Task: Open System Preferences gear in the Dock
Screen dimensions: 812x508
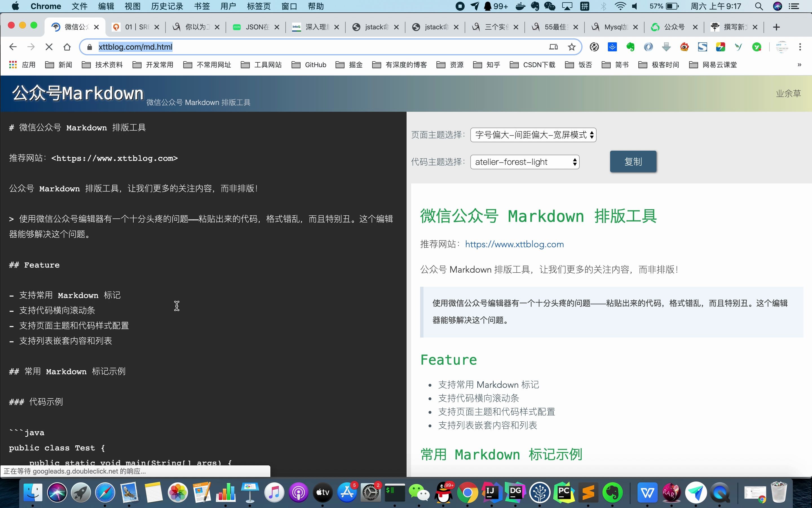Action: 371,493
